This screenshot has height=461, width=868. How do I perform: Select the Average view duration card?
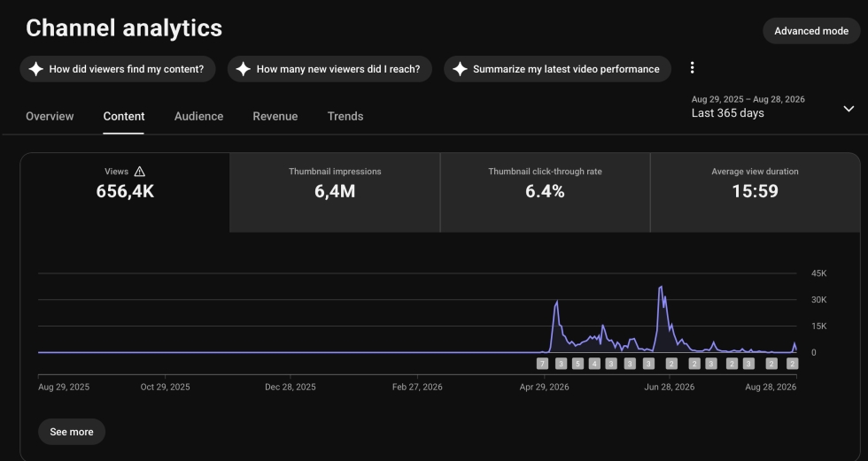tap(755, 192)
